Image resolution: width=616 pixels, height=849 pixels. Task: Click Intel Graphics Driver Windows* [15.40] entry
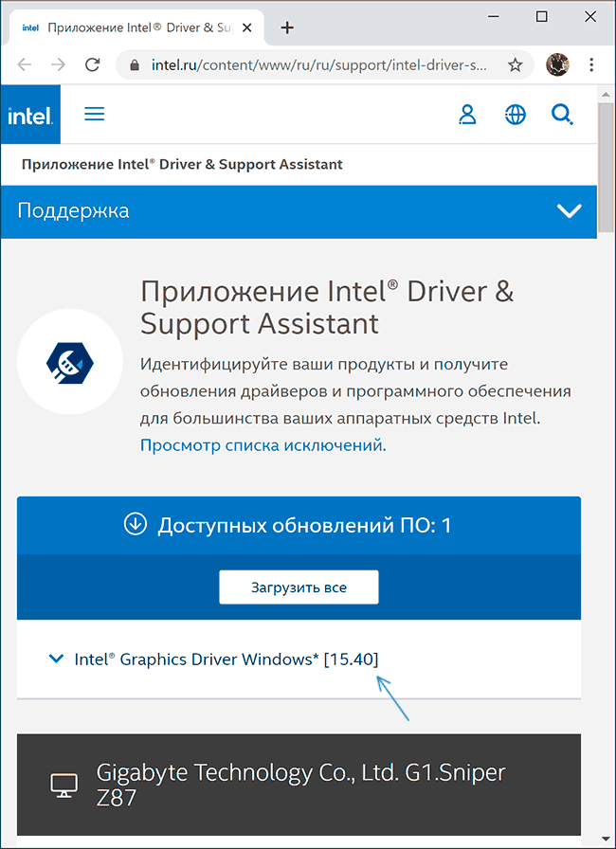point(226,659)
